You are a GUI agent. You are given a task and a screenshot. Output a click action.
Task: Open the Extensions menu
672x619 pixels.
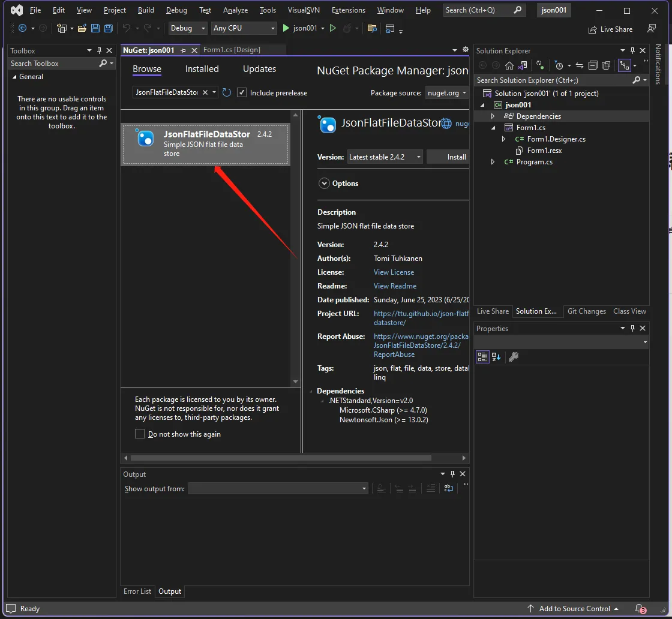click(x=349, y=10)
